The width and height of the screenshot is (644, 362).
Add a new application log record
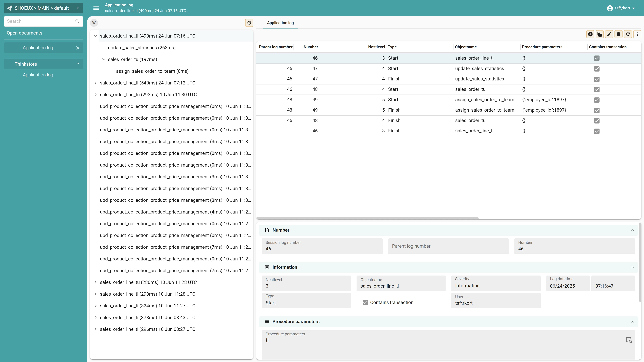pos(590,34)
